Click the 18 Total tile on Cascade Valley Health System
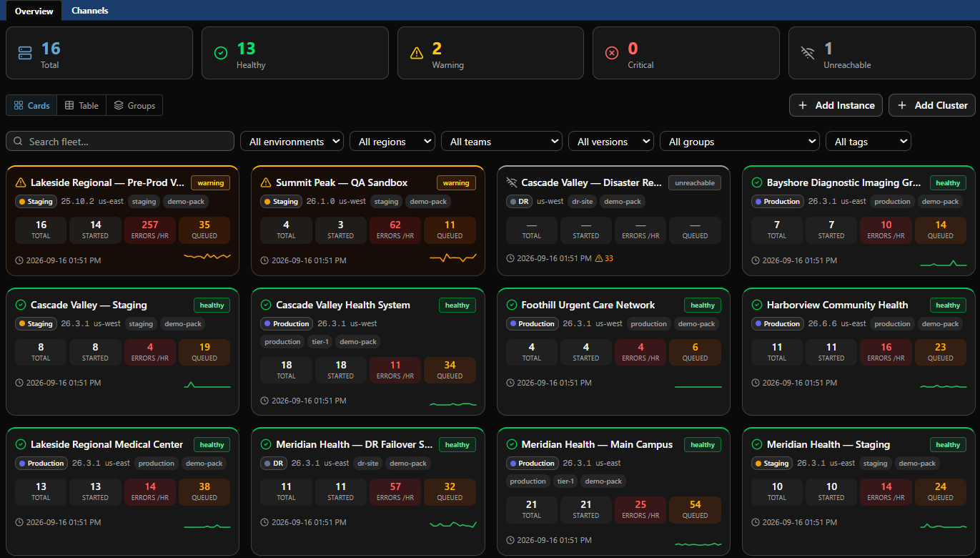Screen dimensions: 980x558 click(286, 370)
